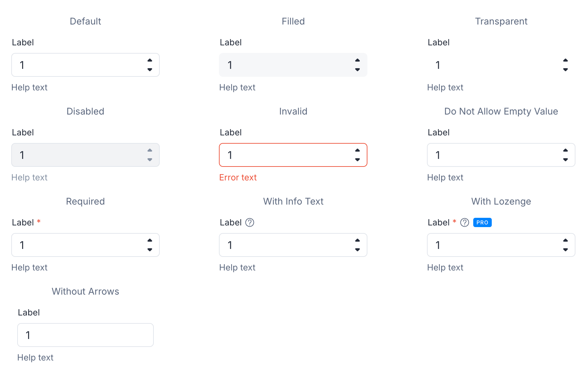Click the 'Transparent' section heading
588x382 pixels.
coord(501,22)
